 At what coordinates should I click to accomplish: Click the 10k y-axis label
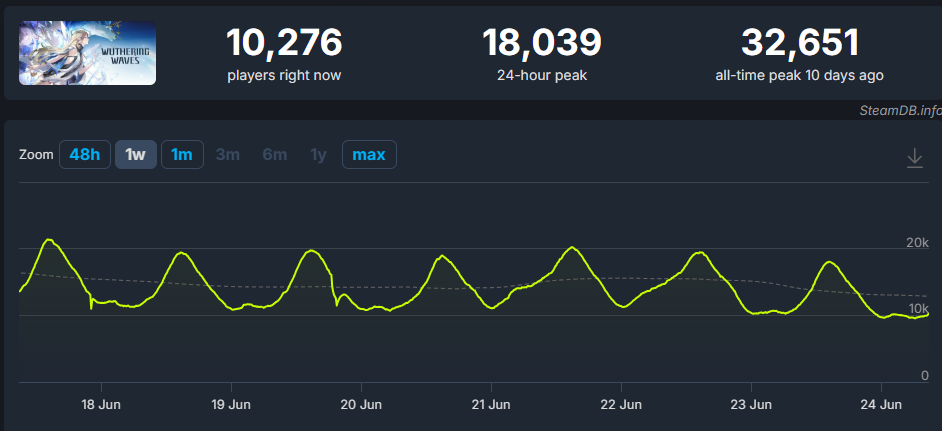click(919, 309)
